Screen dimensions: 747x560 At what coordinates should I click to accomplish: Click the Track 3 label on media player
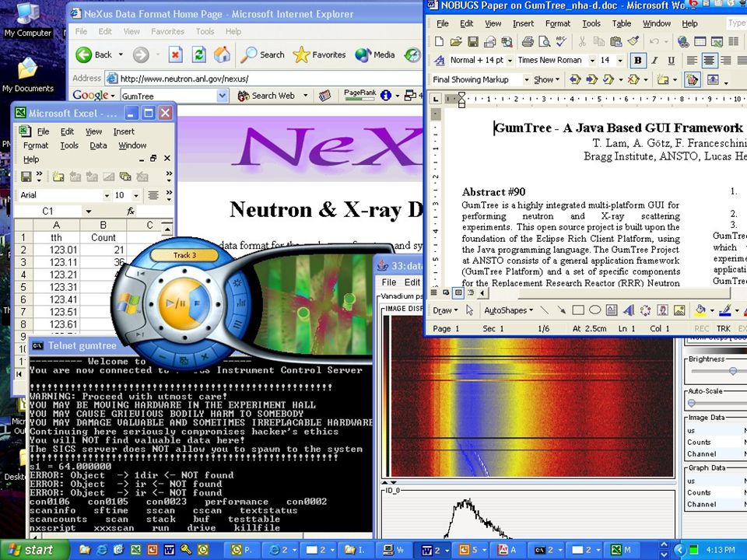184,255
